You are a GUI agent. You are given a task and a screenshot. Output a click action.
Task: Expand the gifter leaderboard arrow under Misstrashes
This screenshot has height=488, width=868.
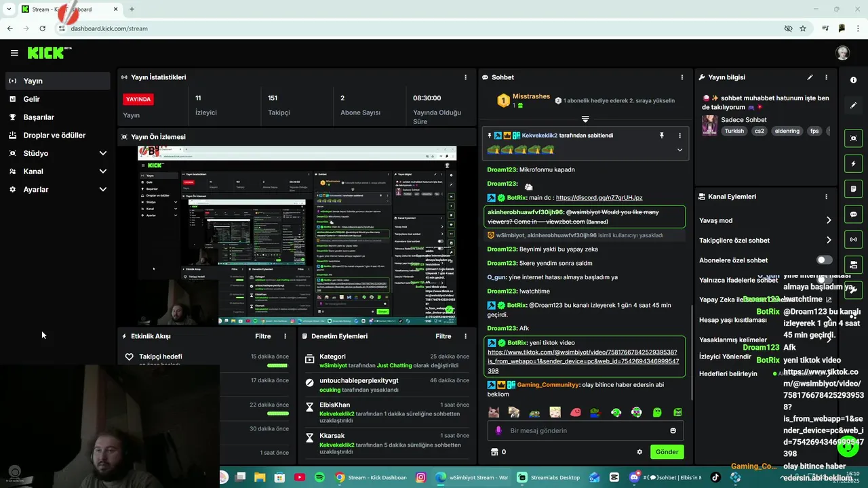tap(585, 119)
